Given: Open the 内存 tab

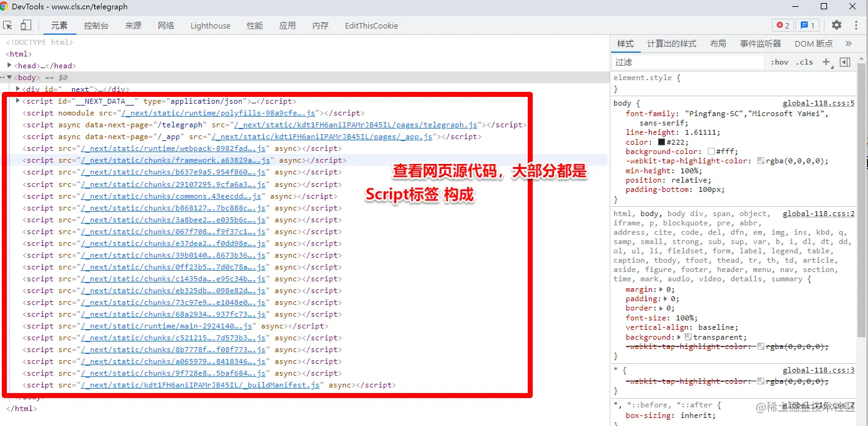Looking at the screenshot, I should (x=320, y=25).
